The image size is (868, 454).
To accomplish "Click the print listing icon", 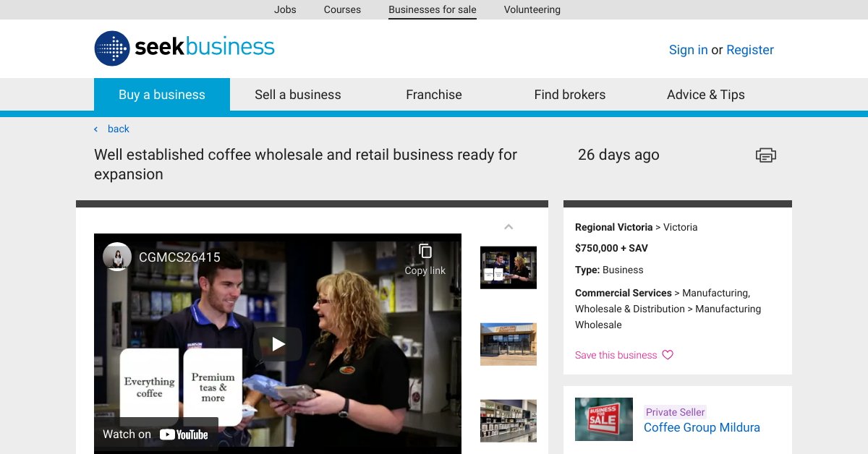I will tap(765, 155).
